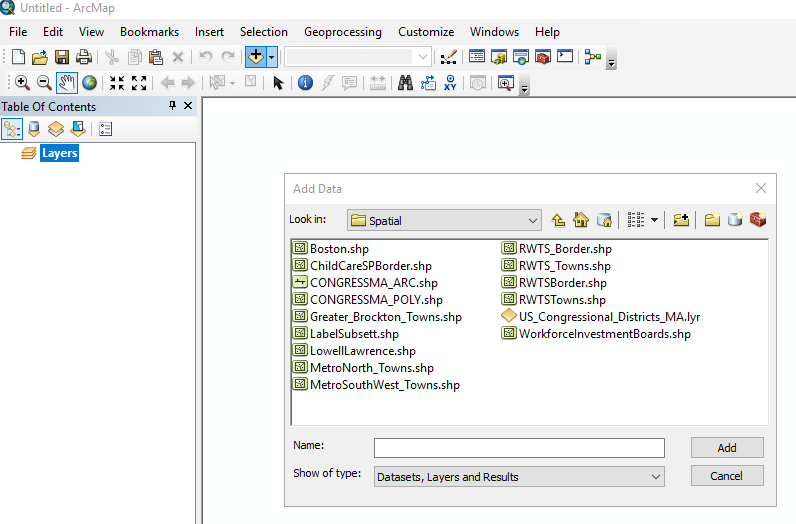Open the Add Data dropdown arrow

point(272,57)
